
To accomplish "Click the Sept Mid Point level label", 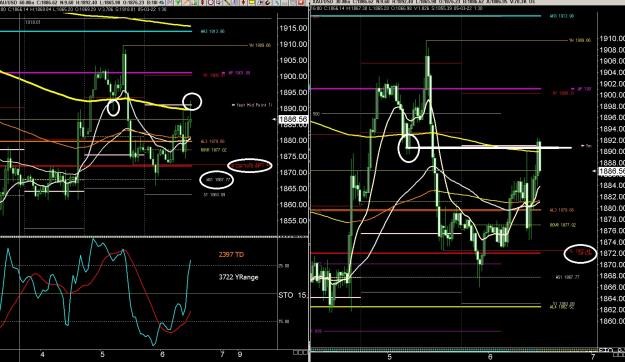I will [x=252, y=105].
